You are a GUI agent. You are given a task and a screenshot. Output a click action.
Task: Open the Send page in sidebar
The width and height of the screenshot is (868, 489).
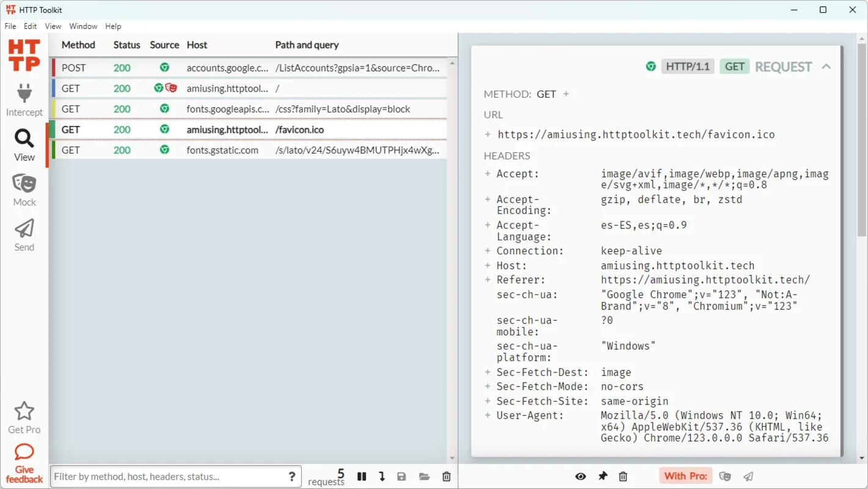(24, 235)
